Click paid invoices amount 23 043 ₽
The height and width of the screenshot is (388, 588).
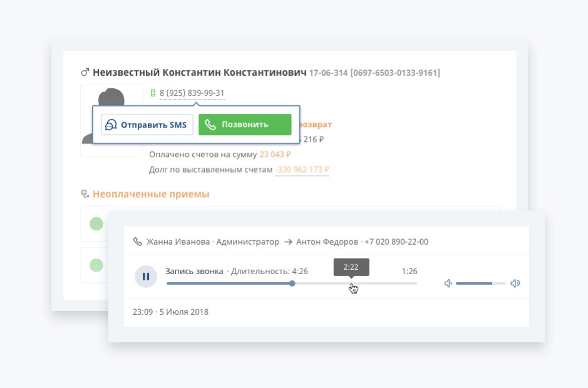[275, 154]
